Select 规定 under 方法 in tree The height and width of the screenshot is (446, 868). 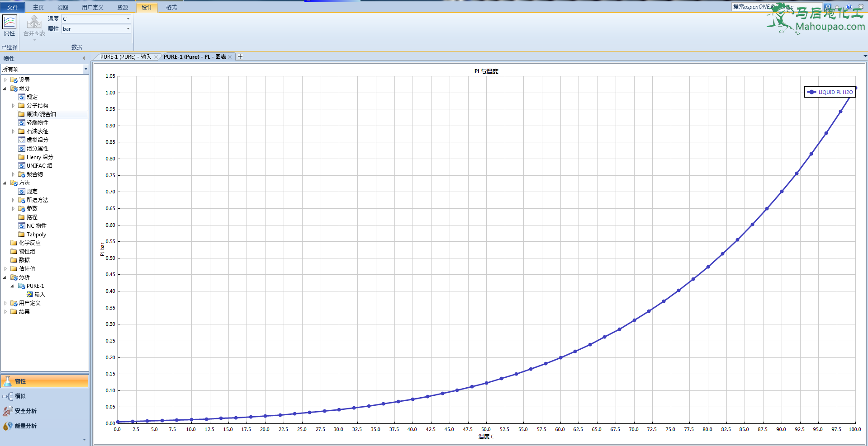click(32, 192)
